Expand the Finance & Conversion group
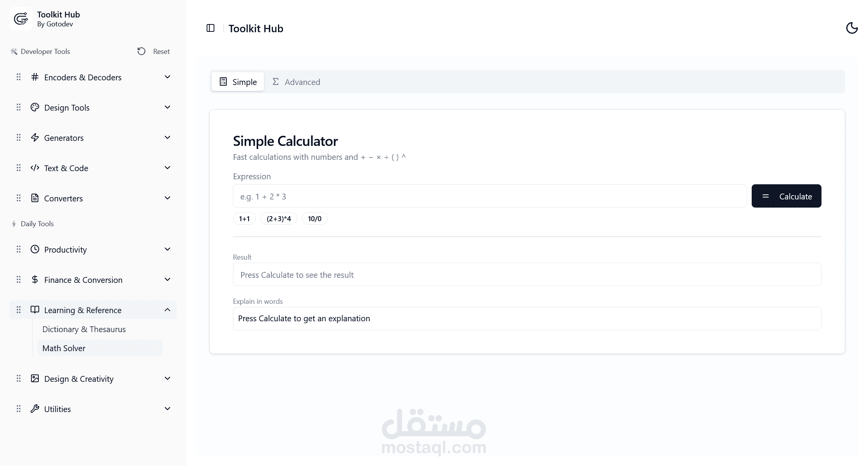Image resolution: width=868 pixels, height=466 pixels. (167, 280)
